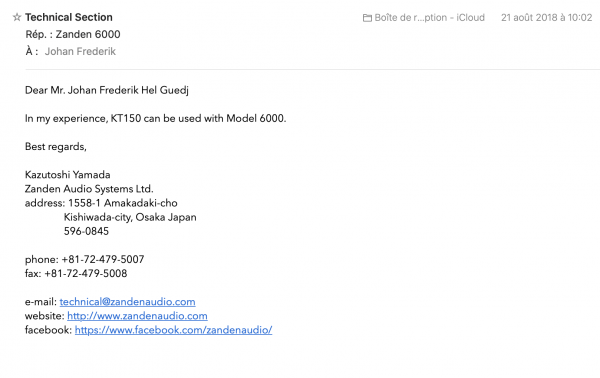Click the sender name Technical Section

pos(69,17)
